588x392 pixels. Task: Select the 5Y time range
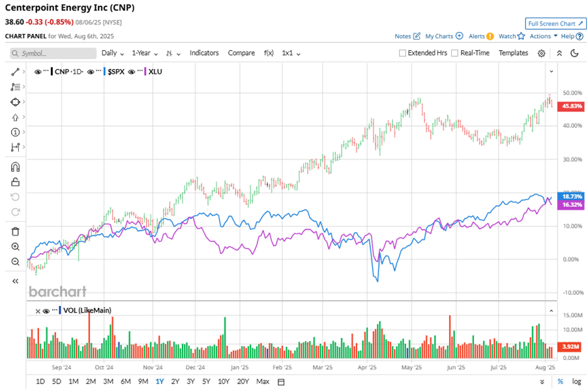tap(206, 382)
